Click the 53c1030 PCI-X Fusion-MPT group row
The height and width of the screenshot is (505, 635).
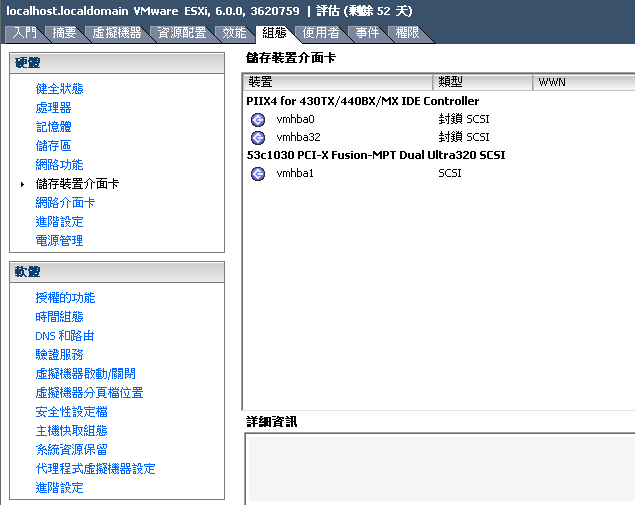pos(376,155)
